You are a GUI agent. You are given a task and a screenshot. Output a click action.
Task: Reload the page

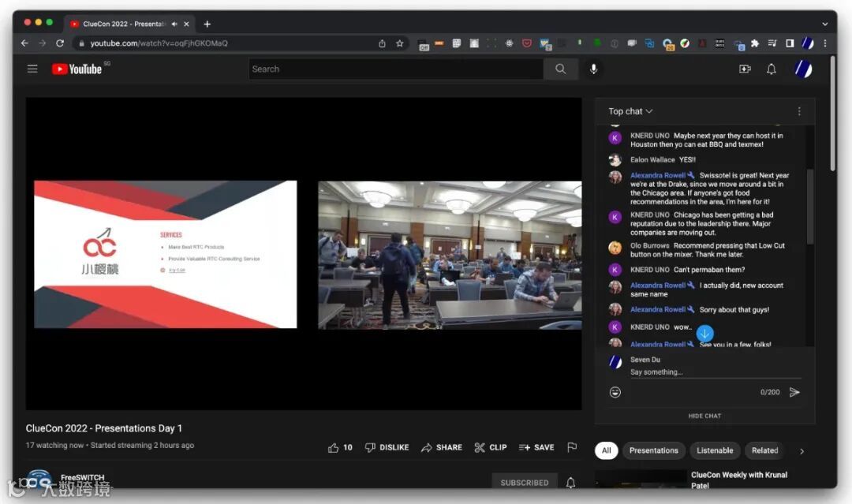coord(60,43)
